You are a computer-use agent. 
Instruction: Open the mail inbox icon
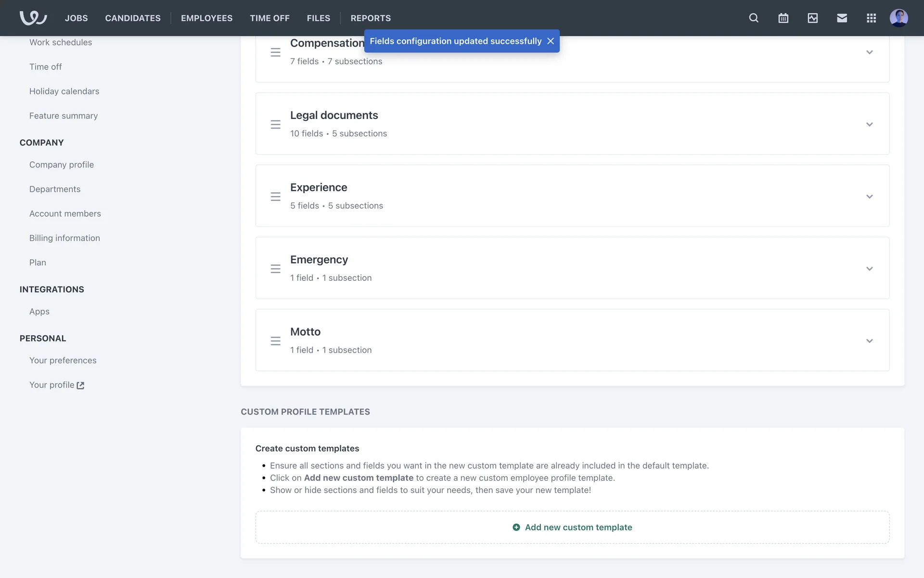pyautogui.click(x=842, y=18)
